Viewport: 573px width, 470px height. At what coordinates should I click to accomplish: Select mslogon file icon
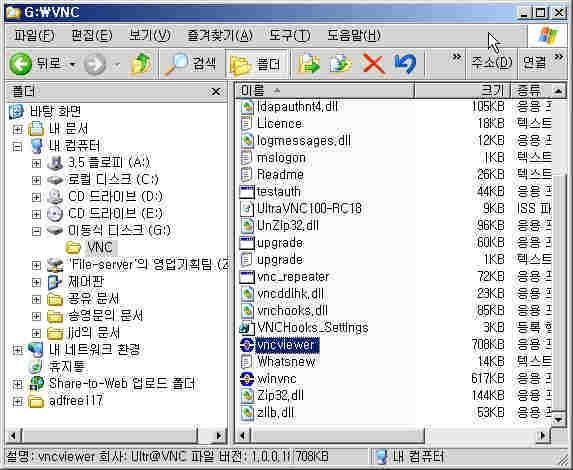coord(247,158)
